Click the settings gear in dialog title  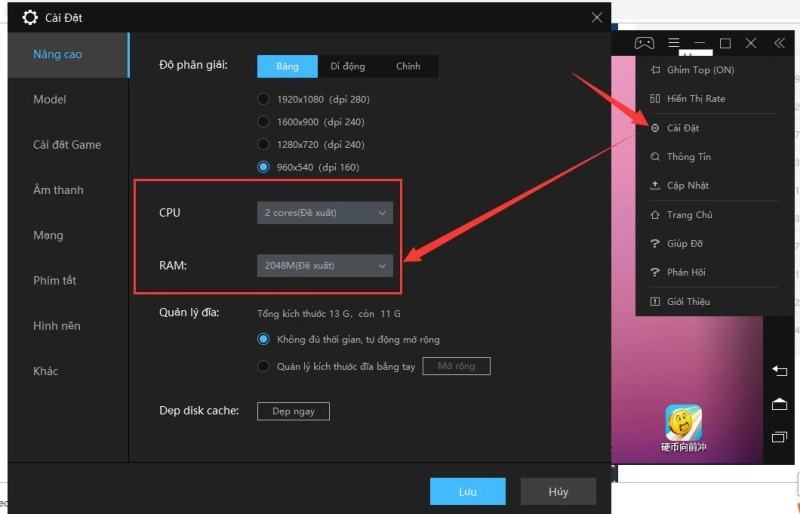30,17
